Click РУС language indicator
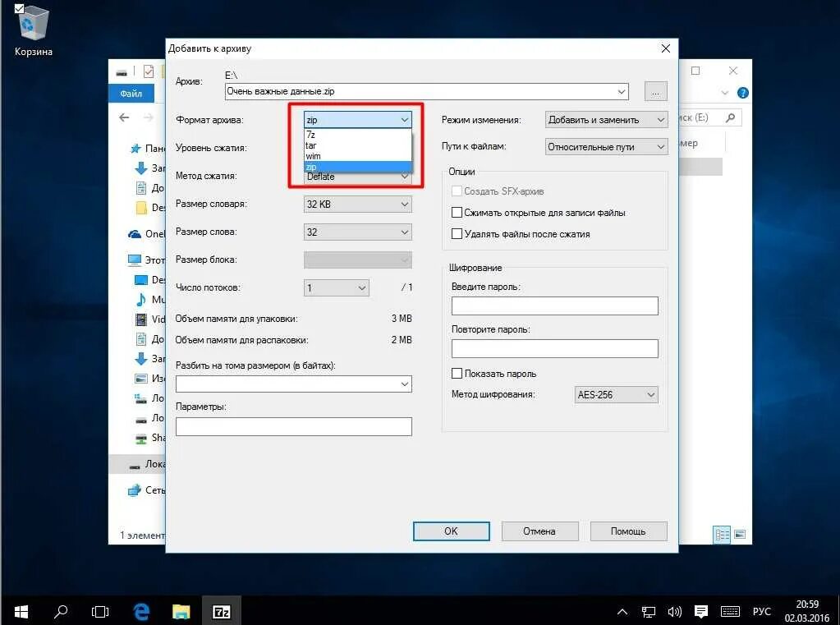Viewport: 840px width, 625px height. (x=762, y=611)
